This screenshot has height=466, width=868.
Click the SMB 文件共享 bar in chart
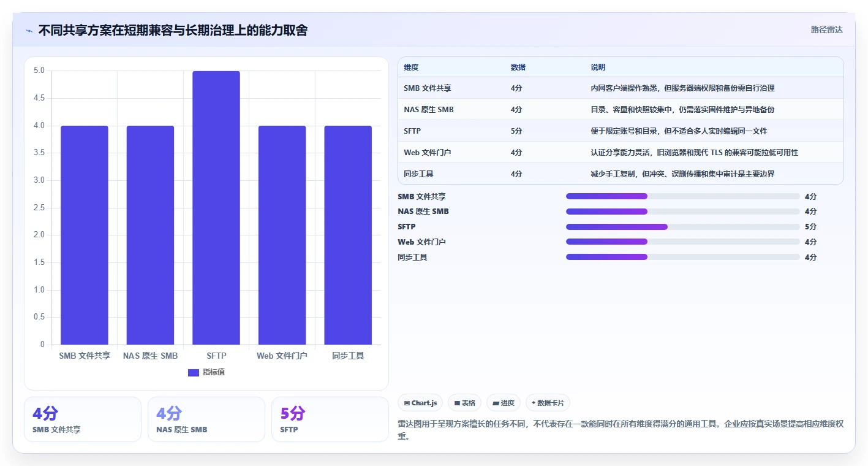[x=85, y=235]
